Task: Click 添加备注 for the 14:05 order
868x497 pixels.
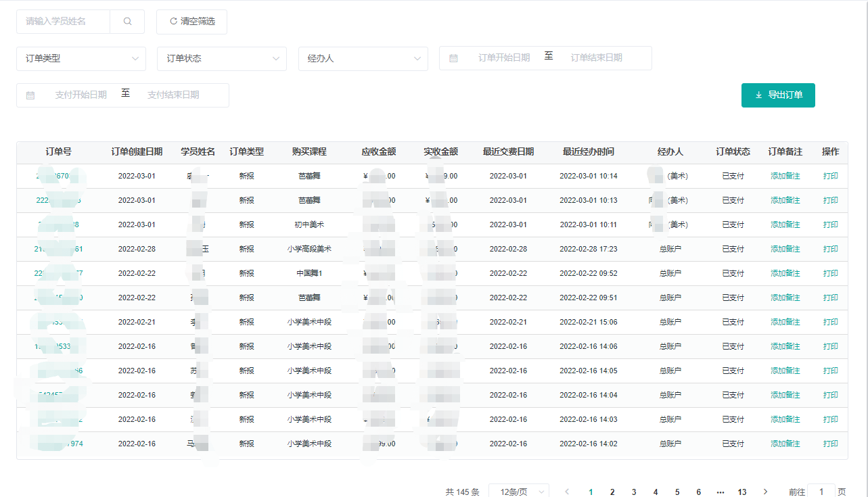Action: coord(785,371)
